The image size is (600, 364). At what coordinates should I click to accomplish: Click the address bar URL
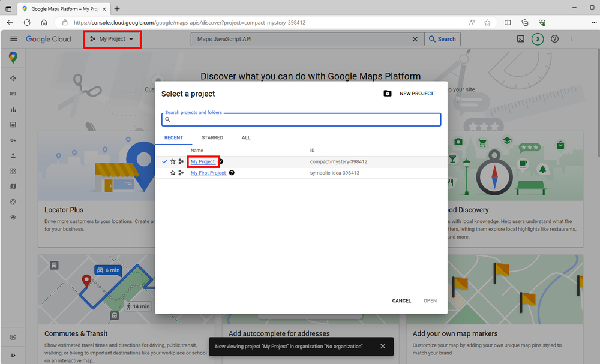coord(190,23)
